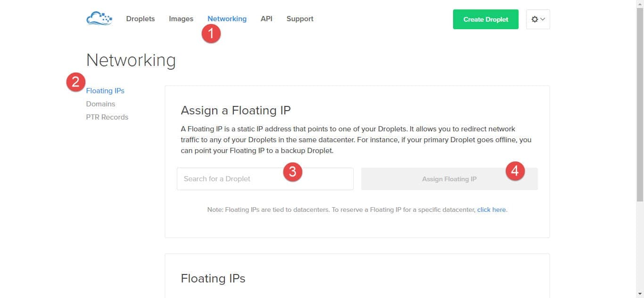The image size is (644, 298).
Task: Click the red number 2 marker
Action: pos(75,82)
